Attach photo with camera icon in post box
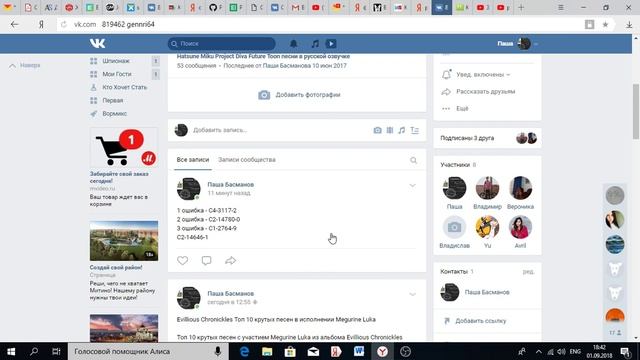Screen dimensions: 640x360 click(378, 130)
